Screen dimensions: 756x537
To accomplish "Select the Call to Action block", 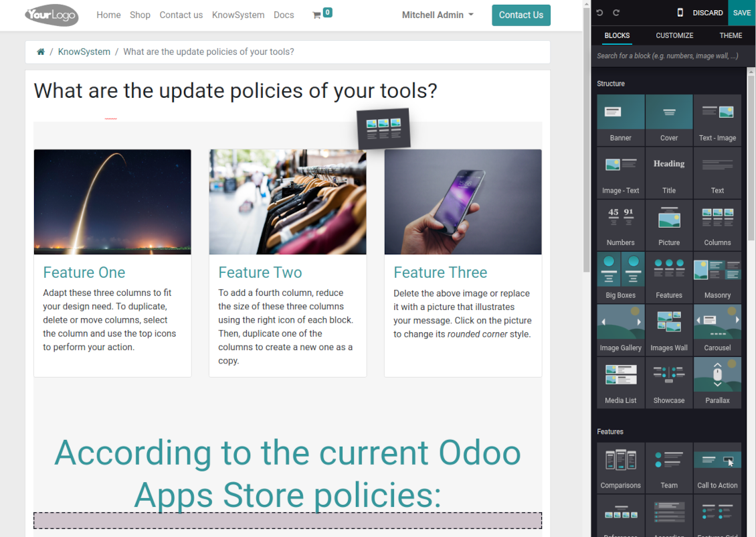I will point(717,468).
